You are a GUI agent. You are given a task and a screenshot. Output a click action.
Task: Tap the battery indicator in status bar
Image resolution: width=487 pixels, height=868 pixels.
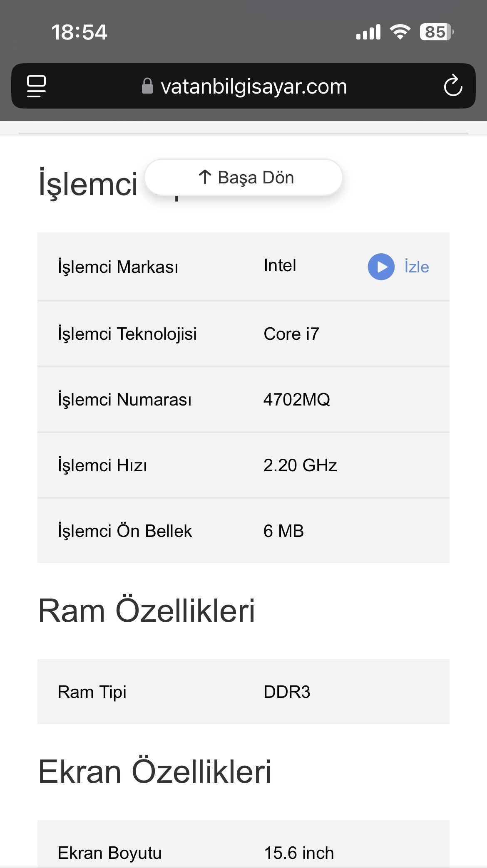point(436,32)
